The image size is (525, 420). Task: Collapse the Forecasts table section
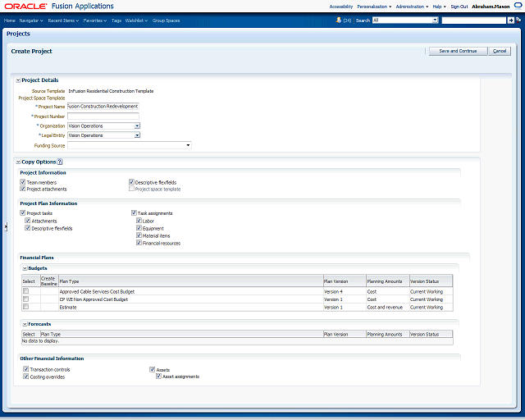coord(25,324)
